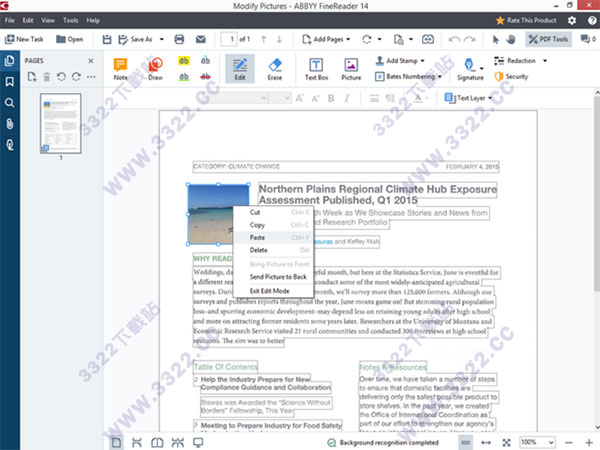Click the Undo icon
This screenshot has height=450, width=600.
454,39
